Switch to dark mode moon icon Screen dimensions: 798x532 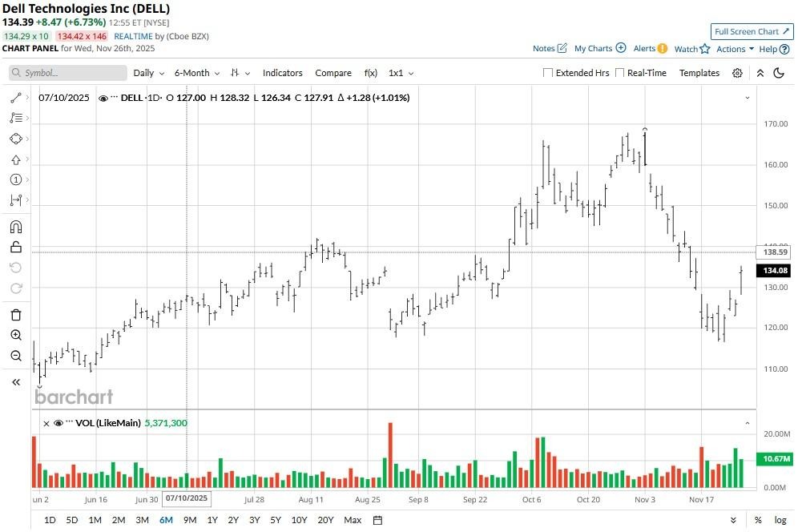pos(779,73)
